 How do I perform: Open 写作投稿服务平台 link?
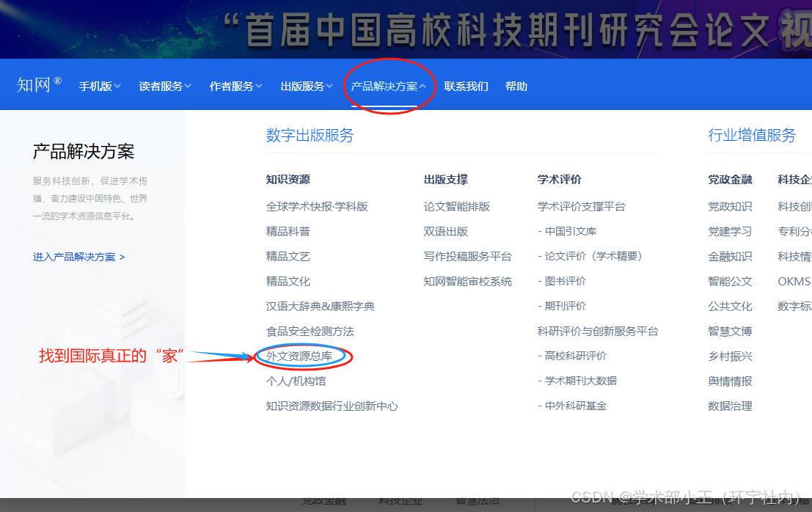pyautogui.click(x=468, y=256)
